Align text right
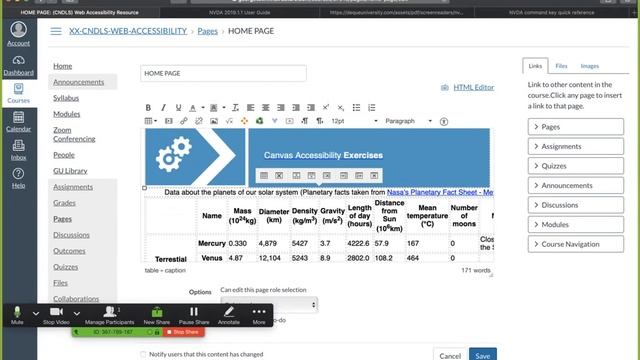Viewport: 640px width, 360px height. (x=280, y=108)
